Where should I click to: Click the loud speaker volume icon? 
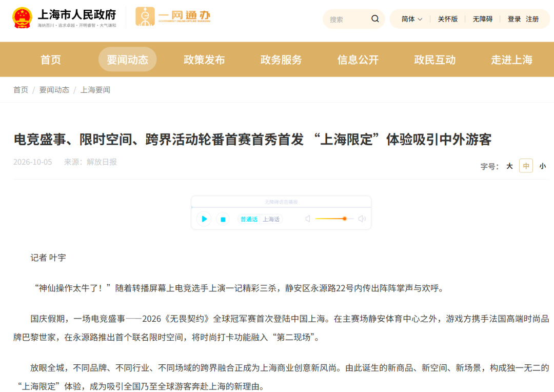[362, 219]
